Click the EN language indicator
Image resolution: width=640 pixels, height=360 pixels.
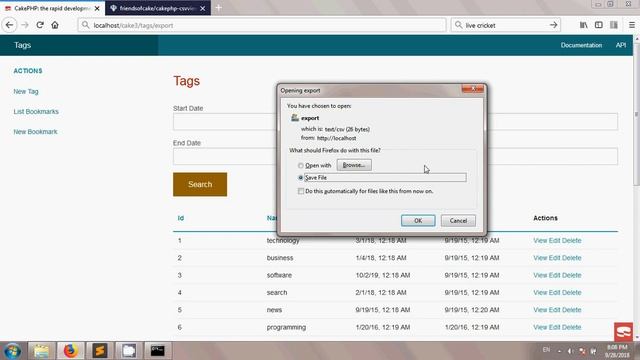coord(546,350)
